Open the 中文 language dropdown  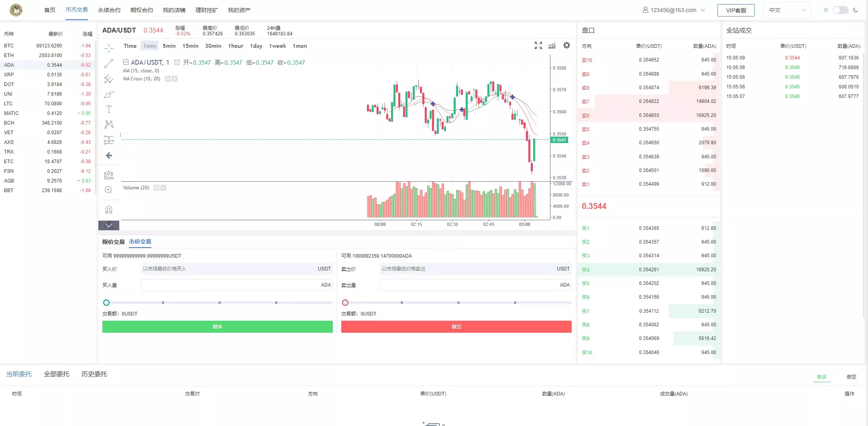coord(786,10)
